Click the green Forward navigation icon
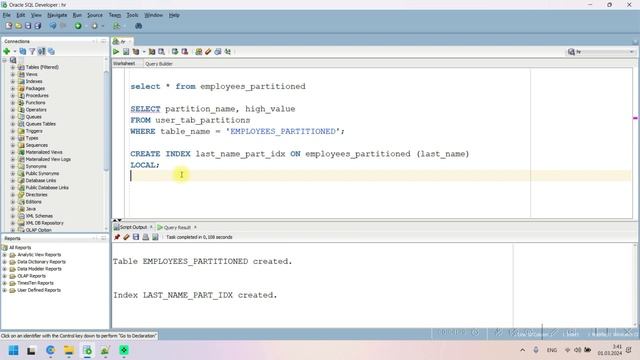 [78, 26]
